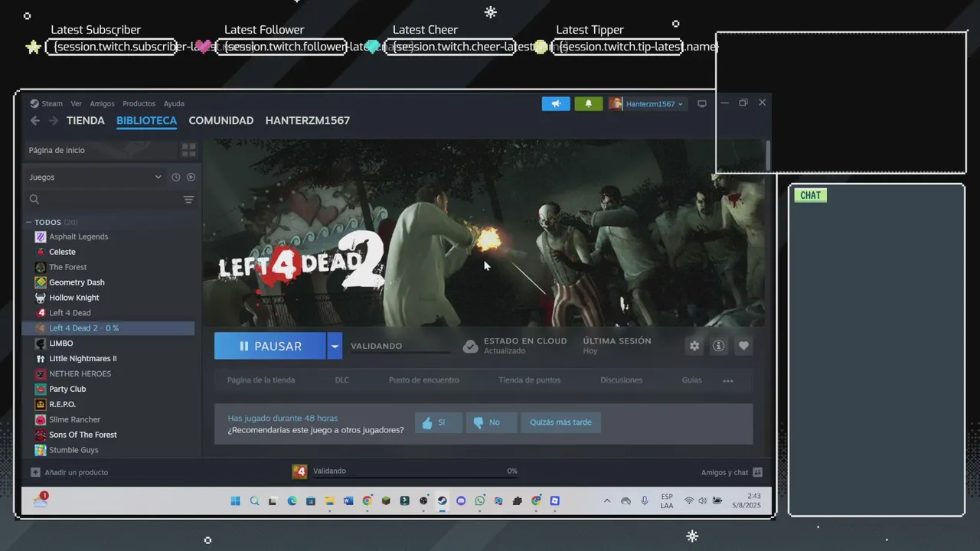Select LIMBO in game list
This screenshot has width=980, height=551.
click(x=108, y=344)
